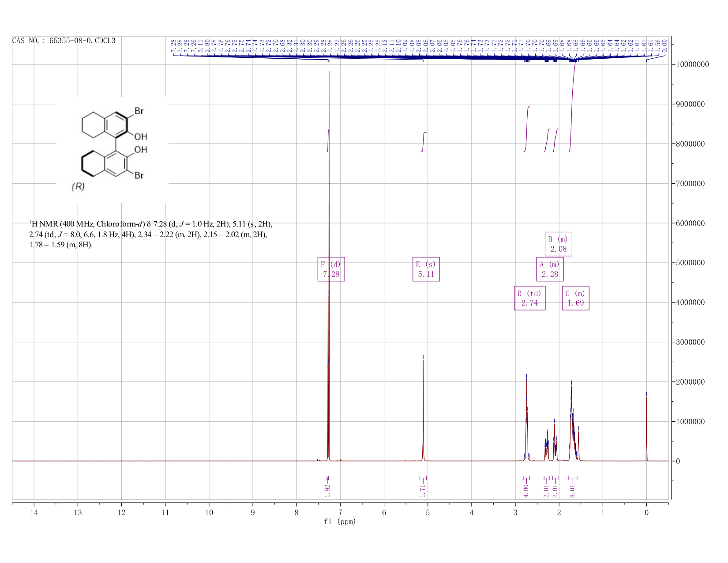Click the f1 (ppm) axis label
Screen dimensions: 728x563
click(x=340, y=521)
